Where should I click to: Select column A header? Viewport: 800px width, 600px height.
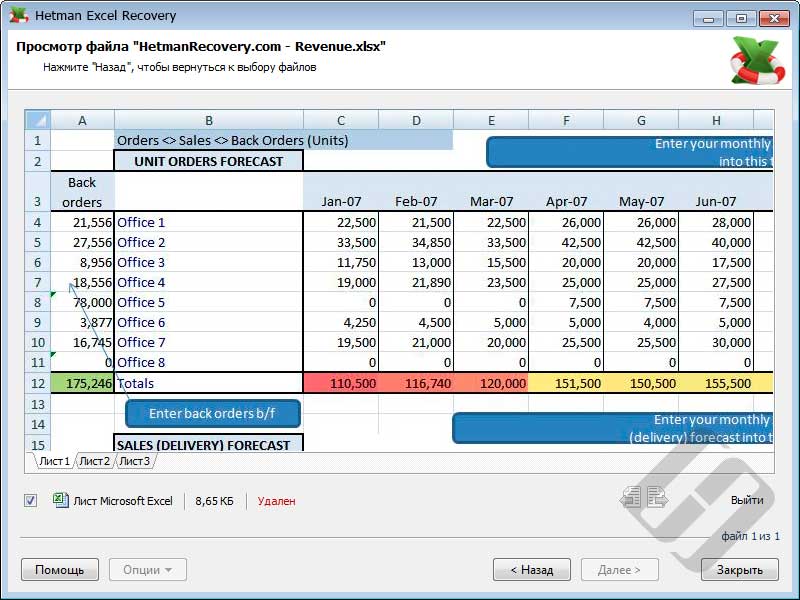(82, 120)
